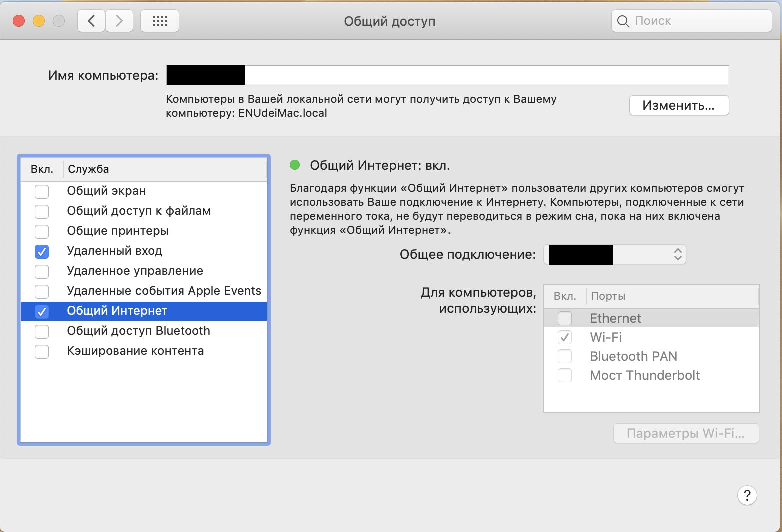The width and height of the screenshot is (782, 532).
Task: Click the Изменить… button
Action: click(679, 105)
